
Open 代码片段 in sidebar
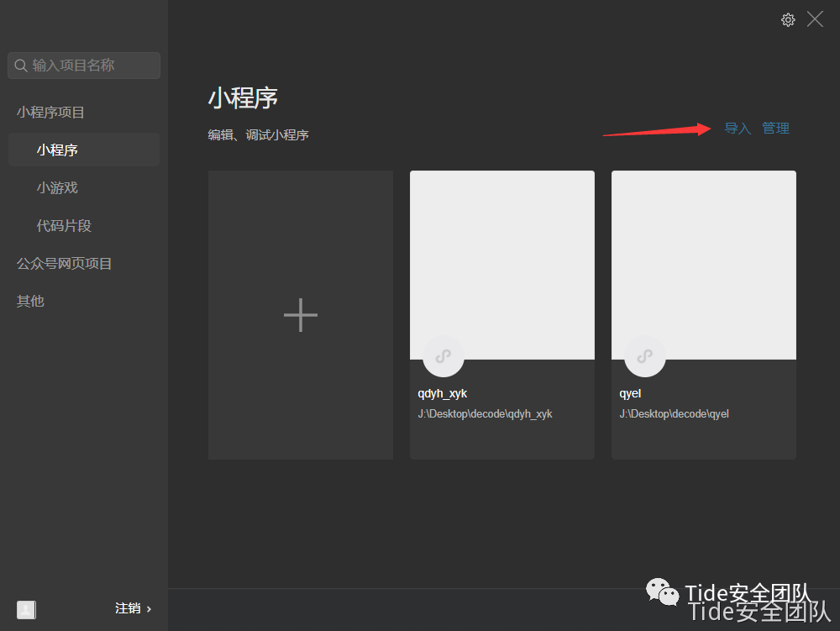[x=64, y=225]
